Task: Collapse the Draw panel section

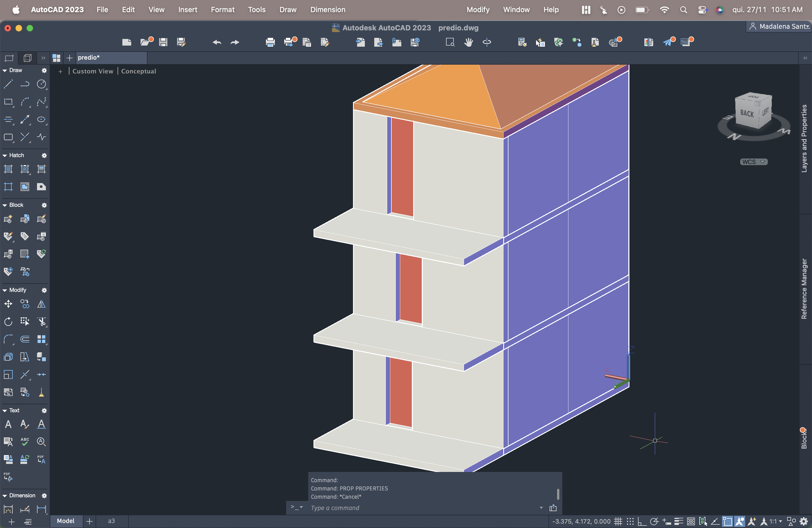Action: tap(5, 70)
